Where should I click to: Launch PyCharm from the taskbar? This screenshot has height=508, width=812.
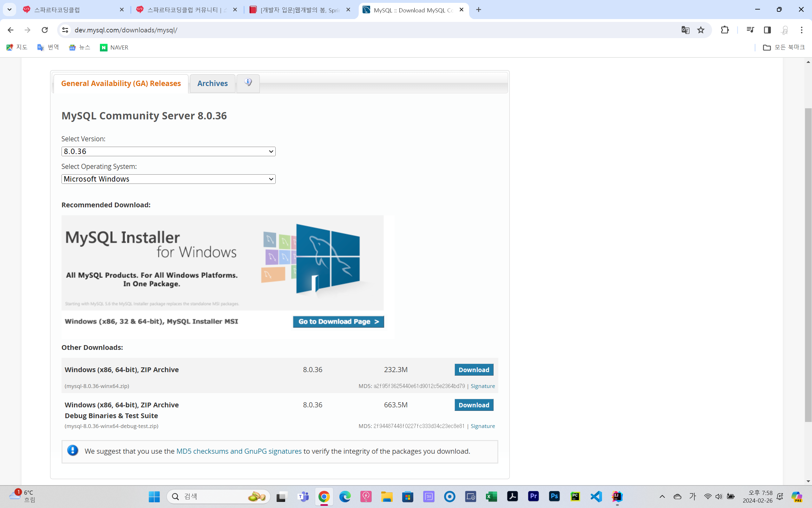575,496
